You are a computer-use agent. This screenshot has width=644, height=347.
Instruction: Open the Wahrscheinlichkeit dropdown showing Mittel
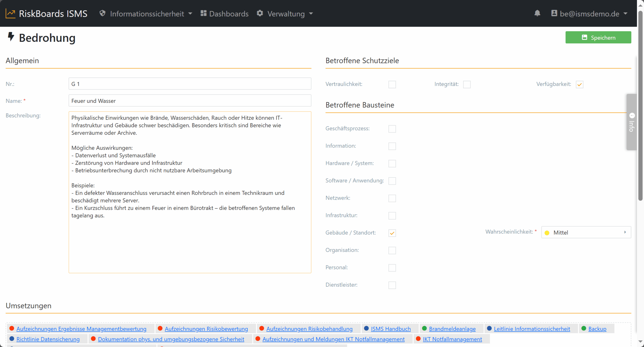pyautogui.click(x=586, y=232)
